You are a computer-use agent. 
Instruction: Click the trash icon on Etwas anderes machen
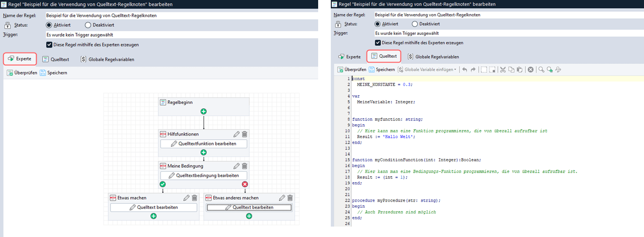point(290,198)
